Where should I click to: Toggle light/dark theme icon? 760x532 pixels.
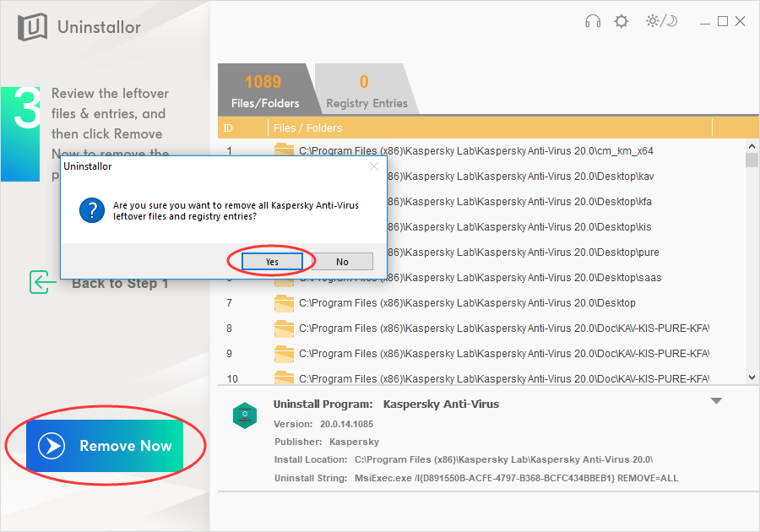(x=661, y=21)
